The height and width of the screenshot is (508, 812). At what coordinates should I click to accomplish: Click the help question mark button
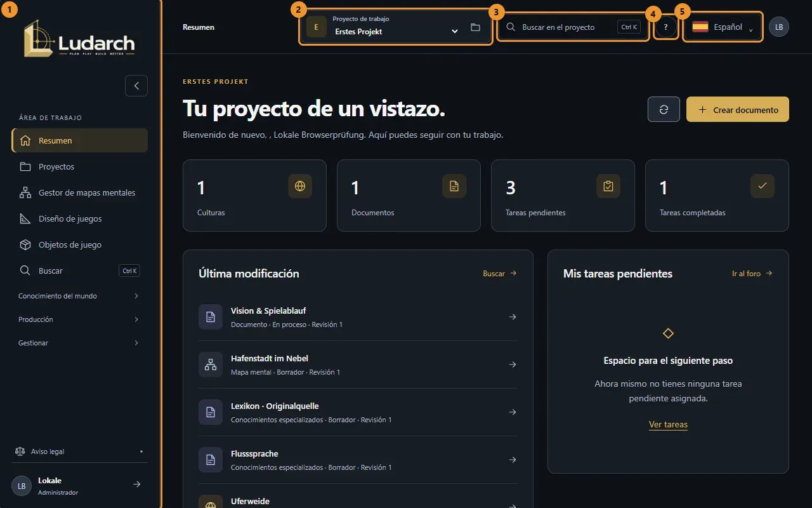tap(665, 27)
